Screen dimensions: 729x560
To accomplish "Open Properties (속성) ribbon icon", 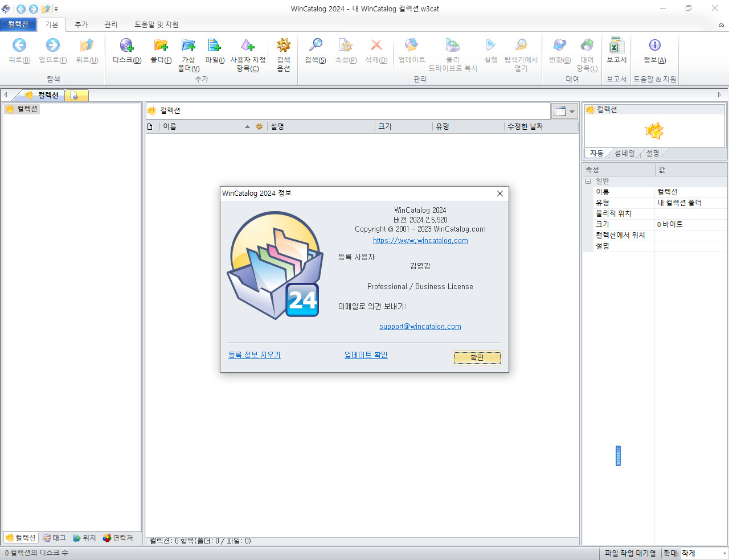I will tap(346, 45).
